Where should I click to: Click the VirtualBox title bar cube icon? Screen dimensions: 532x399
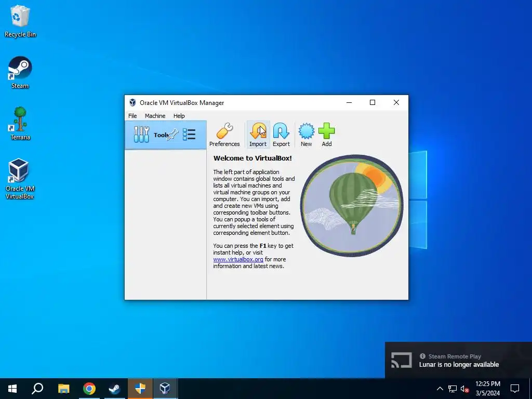pos(132,102)
